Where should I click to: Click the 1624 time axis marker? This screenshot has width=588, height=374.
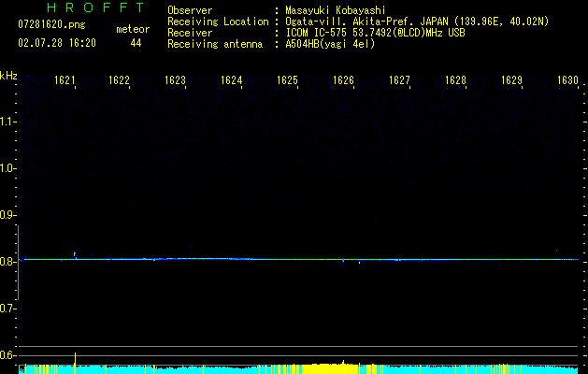[232, 80]
